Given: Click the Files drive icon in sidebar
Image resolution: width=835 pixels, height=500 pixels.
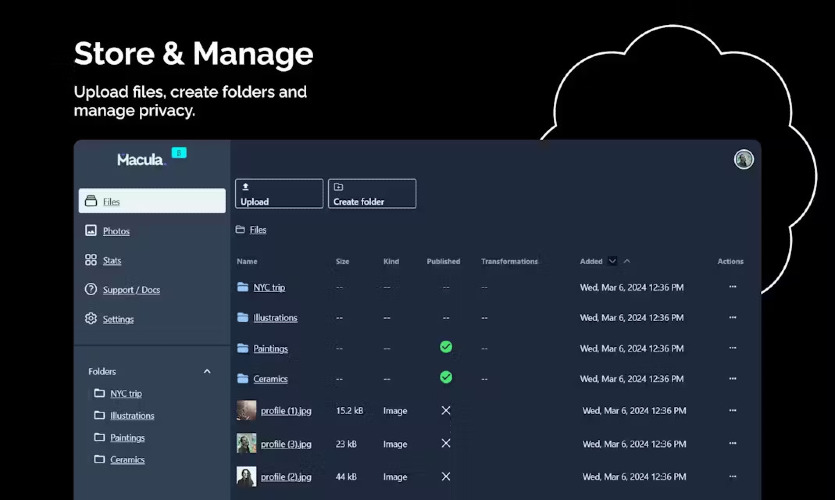Looking at the screenshot, I should [x=91, y=201].
